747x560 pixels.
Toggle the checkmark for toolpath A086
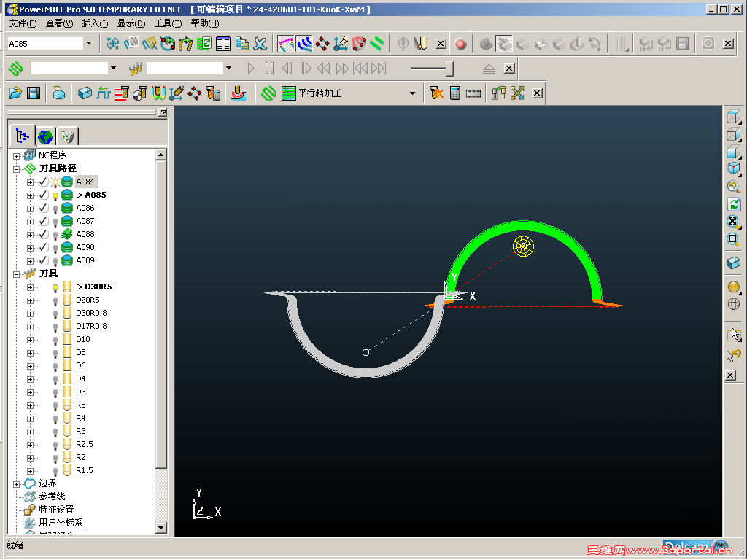coord(43,208)
